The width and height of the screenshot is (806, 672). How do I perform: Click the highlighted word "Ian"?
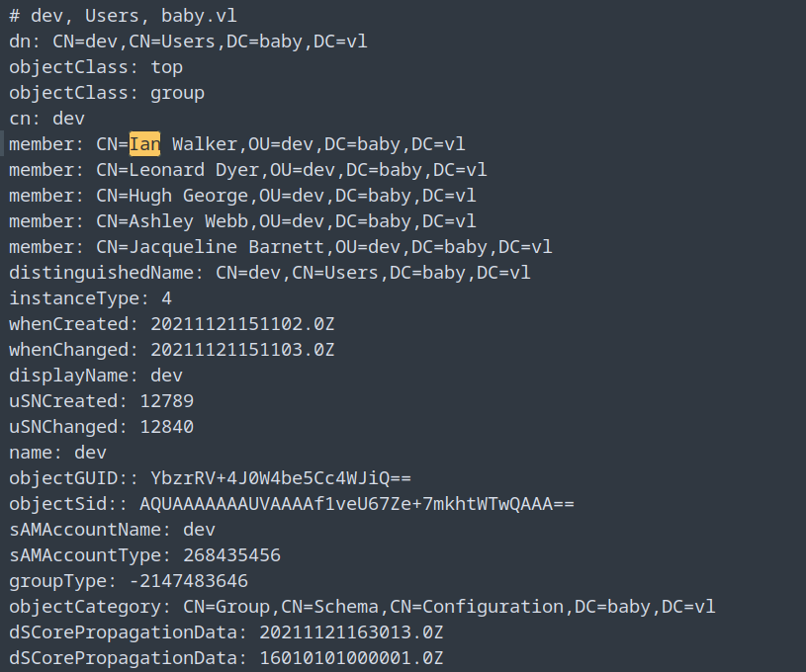pos(144,144)
